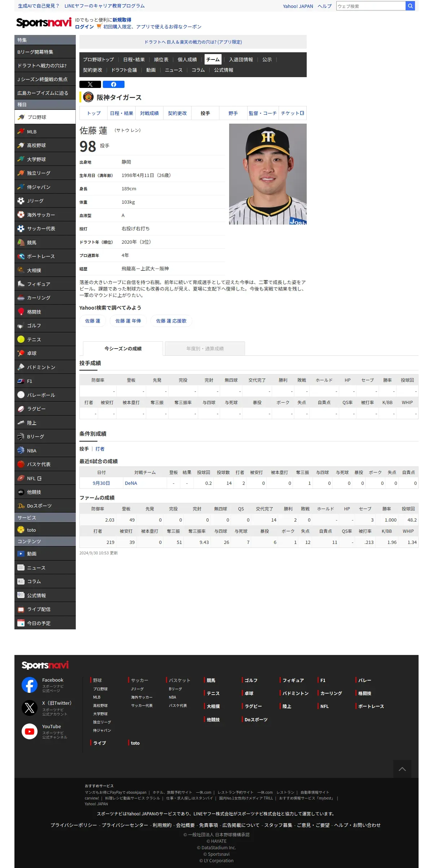
Task: Open 対戦成績 team tab
Action: pyautogui.click(x=149, y=113)
